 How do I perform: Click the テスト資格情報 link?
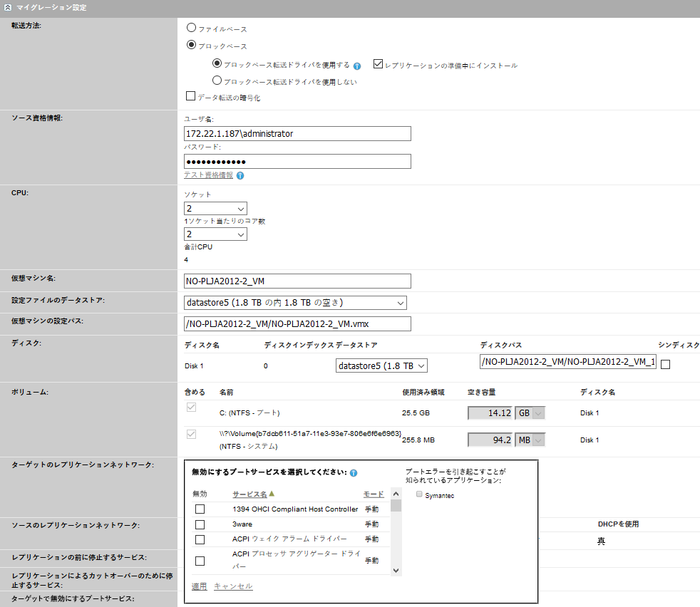click(208, 175)
